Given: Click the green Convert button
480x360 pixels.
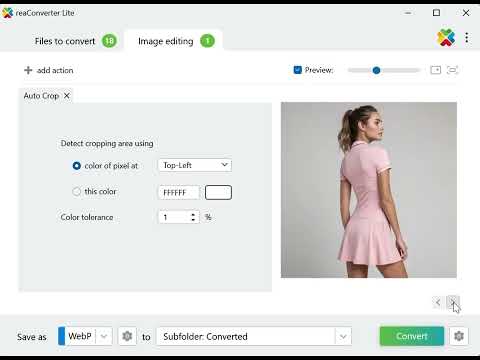Looking at the screenshot, I should tap(412, 336).
